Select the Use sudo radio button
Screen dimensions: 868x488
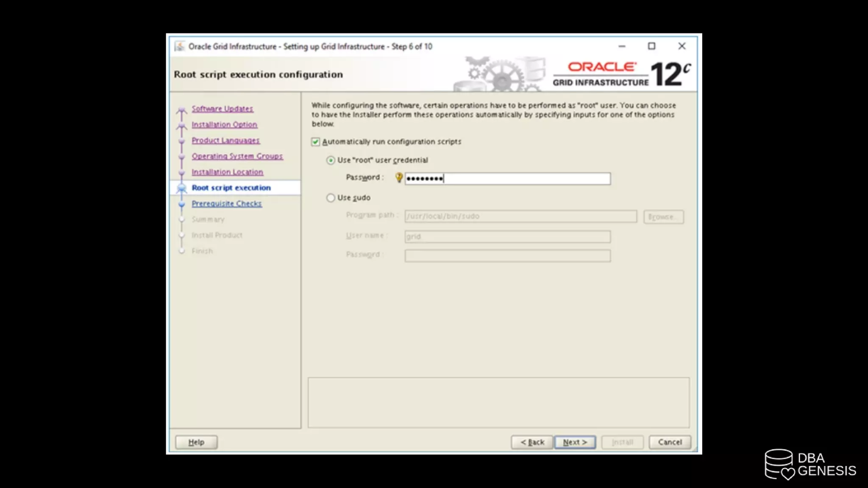tap(331, 198)
